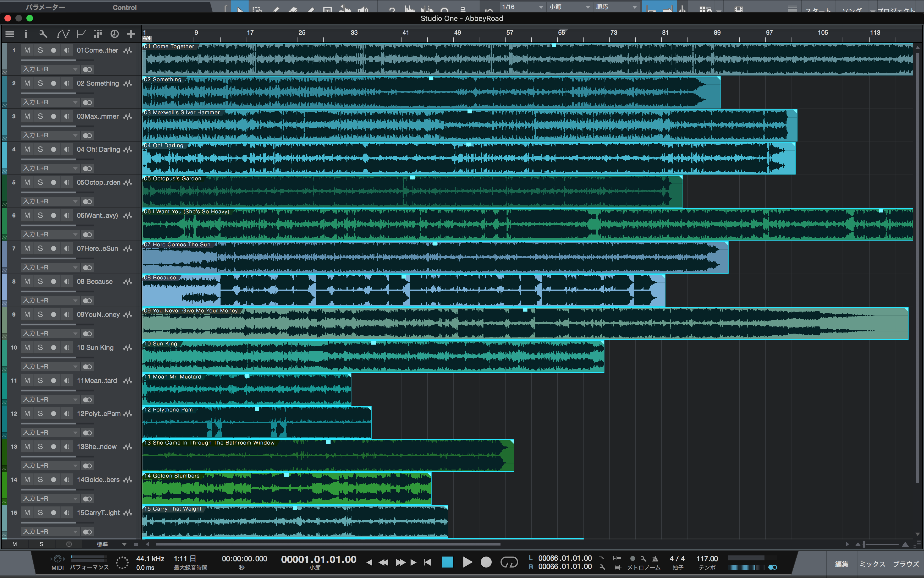924x578 pixels.
Task: Click global mute M below track list
Action: click(15, 544)
